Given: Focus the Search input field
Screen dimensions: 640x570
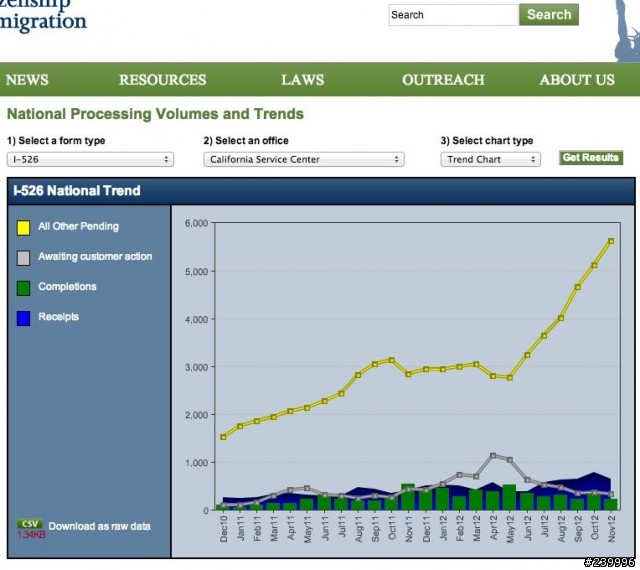Looking at the screenshot, I should [x=453, y=15].
